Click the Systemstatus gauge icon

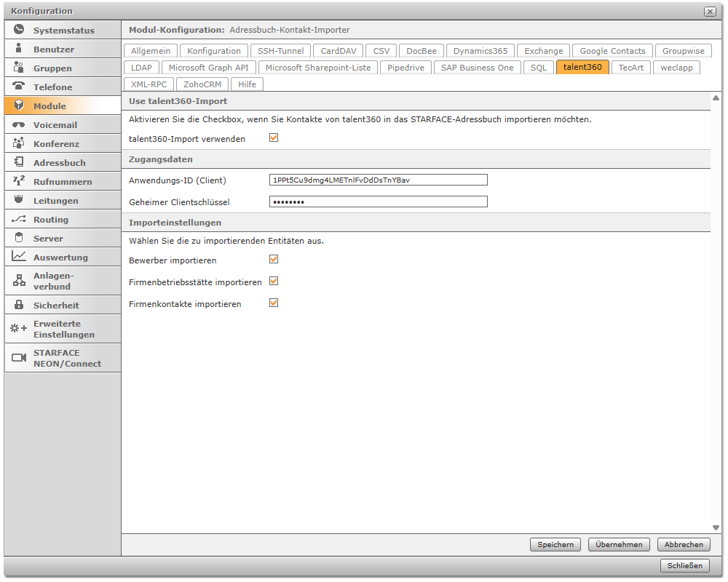click(19, 31)
